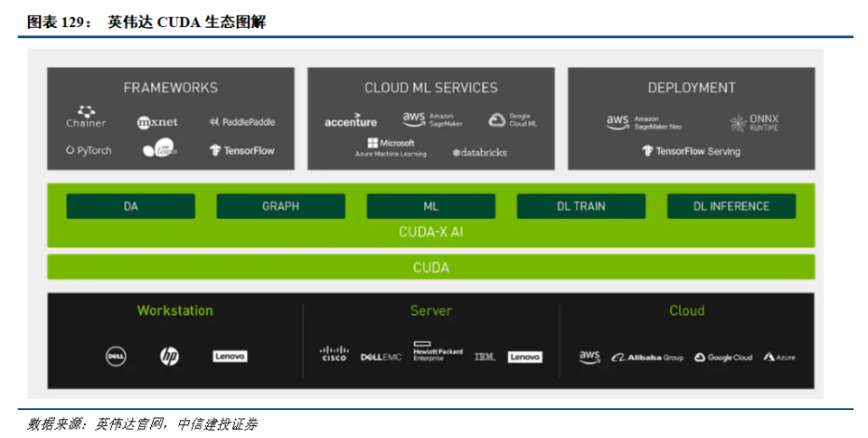Click the Amazon SageMaker logo in Cloud ML Services
868x438 pixels.
432,119
